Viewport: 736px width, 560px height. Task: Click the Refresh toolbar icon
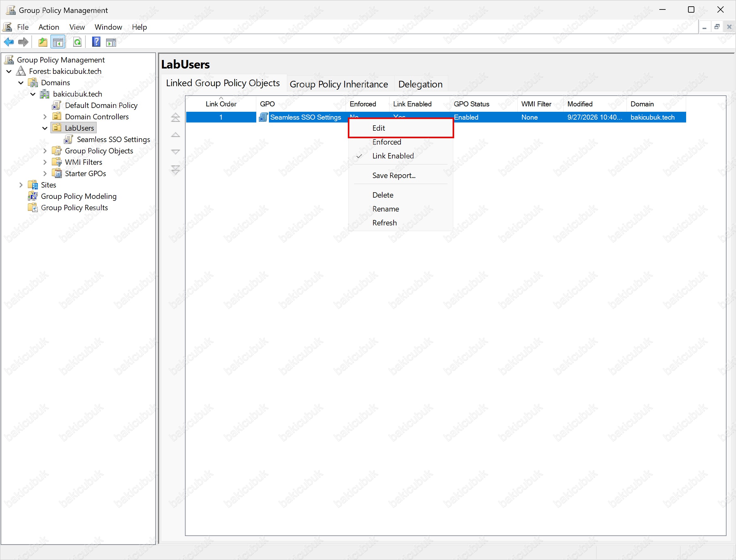tap(77, 42)
